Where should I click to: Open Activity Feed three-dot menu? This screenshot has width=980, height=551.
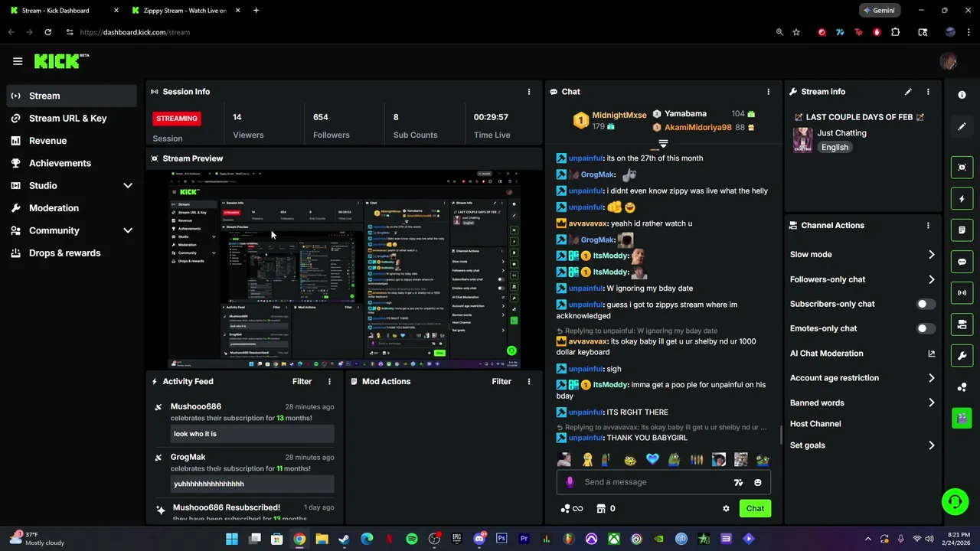click(x=330, y=381)
